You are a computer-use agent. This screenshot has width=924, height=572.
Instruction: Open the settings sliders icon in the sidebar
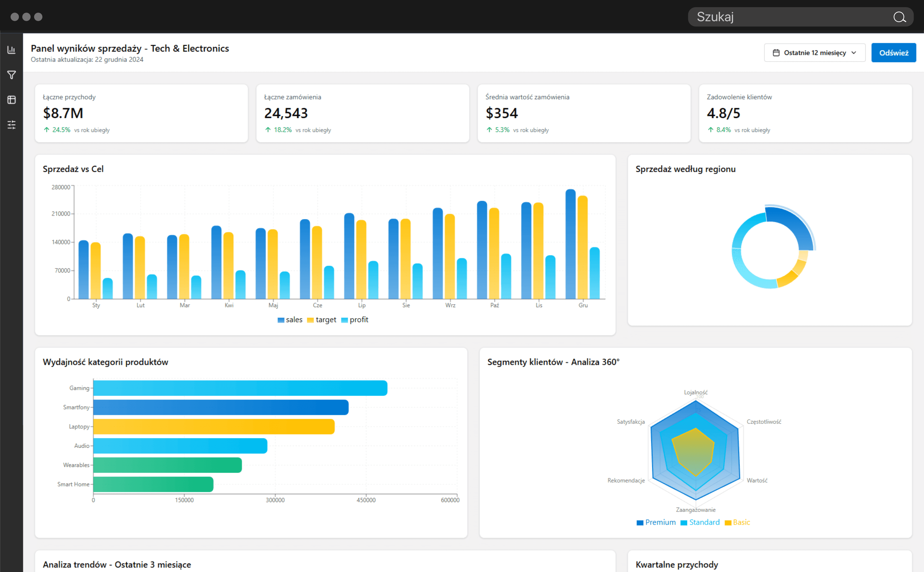tap(11, 125)
